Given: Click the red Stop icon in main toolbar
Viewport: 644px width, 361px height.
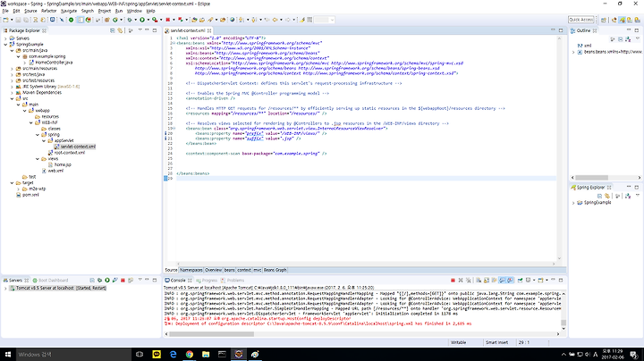Looking at the screenshot, I should click(167, 20).
